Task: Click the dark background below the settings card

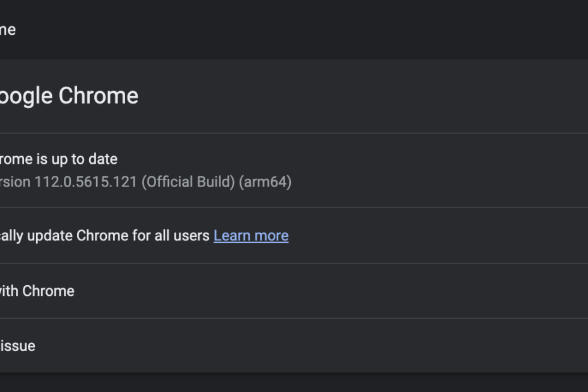Action: [294, 383]
